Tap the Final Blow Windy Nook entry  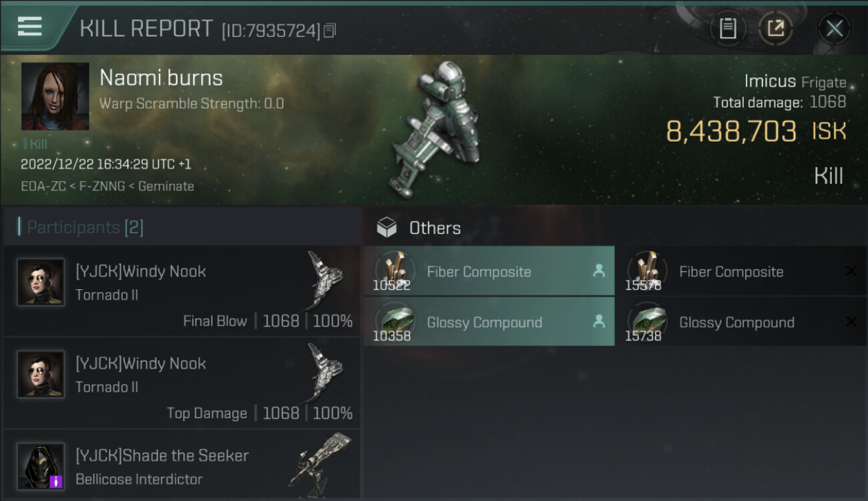coord(182,291)
